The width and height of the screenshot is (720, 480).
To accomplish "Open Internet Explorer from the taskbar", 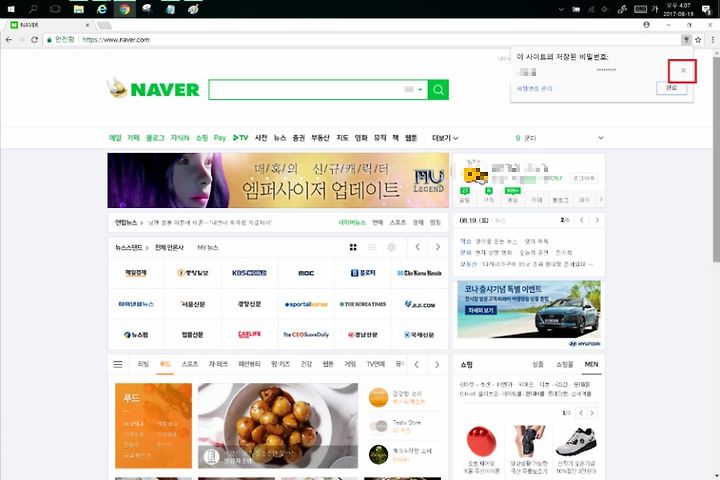I will tap(102, 9).
